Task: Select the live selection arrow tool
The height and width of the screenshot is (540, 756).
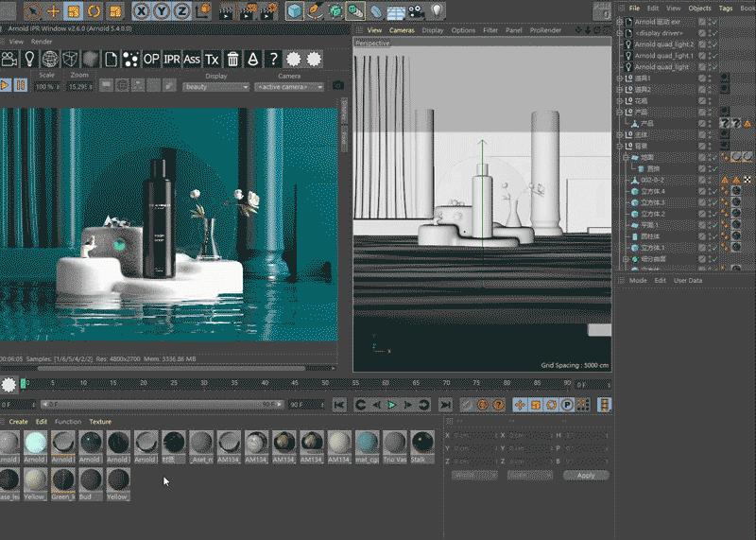Action: [32, 10]
